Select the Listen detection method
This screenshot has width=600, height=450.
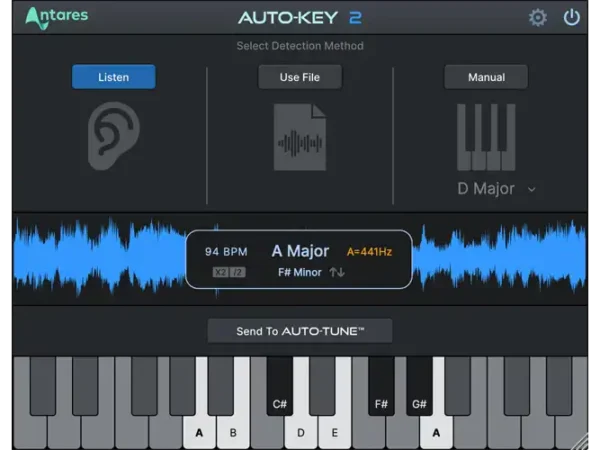click(x=114, y=77)
